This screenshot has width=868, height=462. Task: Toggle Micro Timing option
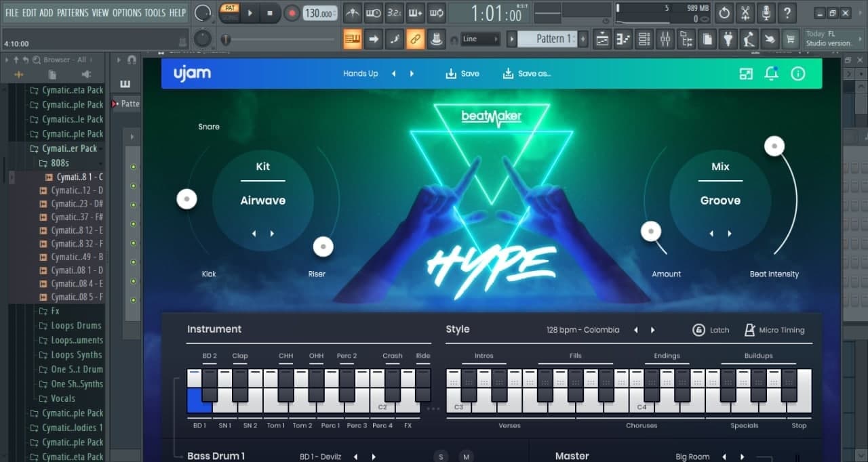click(x=774, y=330)
